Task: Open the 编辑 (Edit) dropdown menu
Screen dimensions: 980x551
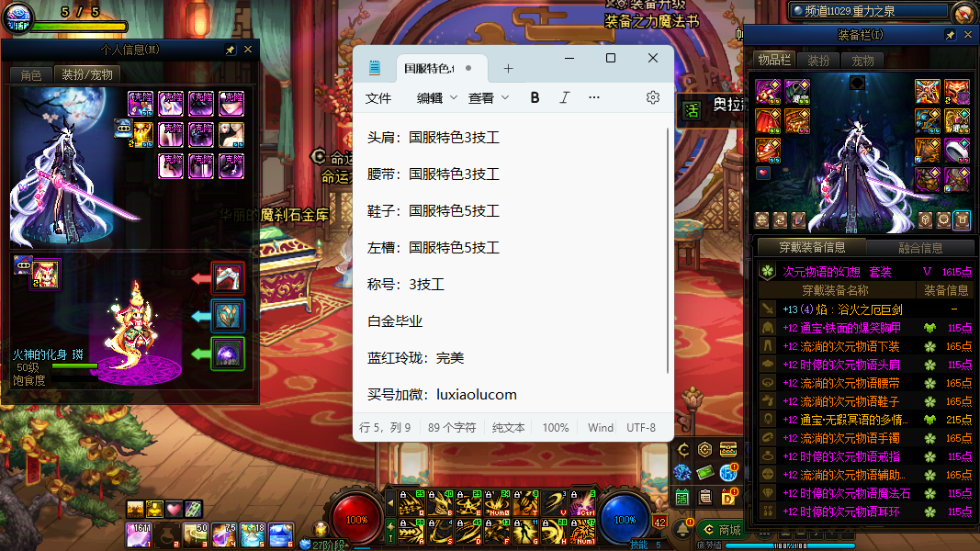Action: (437, 98)
